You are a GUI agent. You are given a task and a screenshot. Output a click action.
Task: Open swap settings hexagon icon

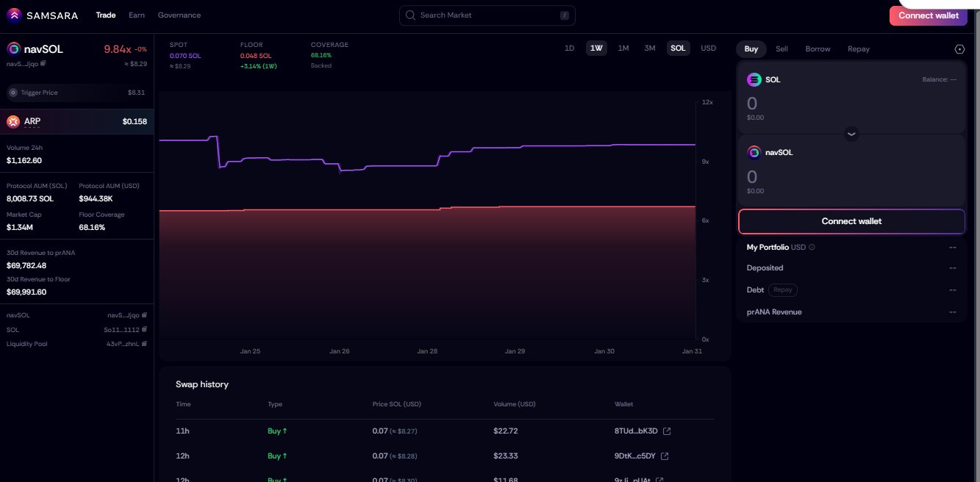point(959,49)
